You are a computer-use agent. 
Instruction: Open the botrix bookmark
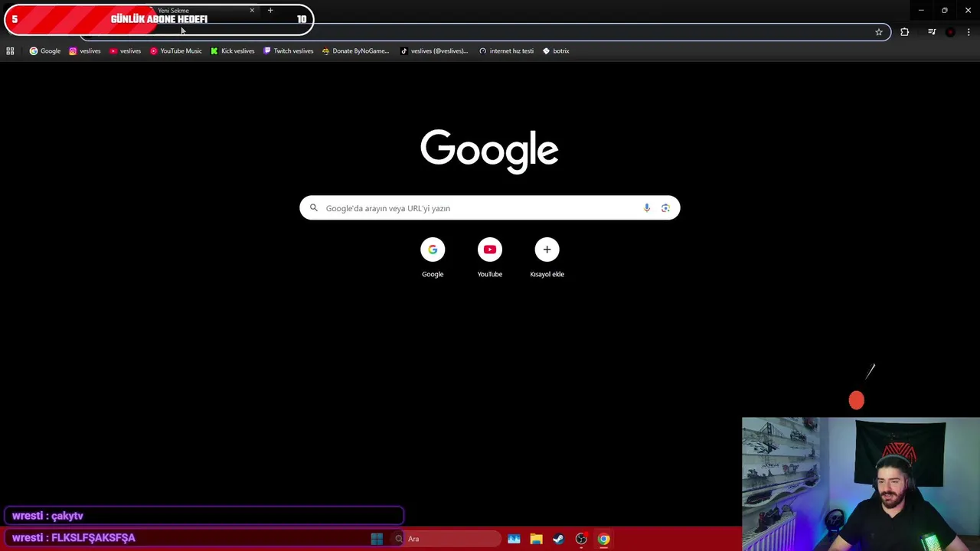pyautogui.click(x=556, y=51)
